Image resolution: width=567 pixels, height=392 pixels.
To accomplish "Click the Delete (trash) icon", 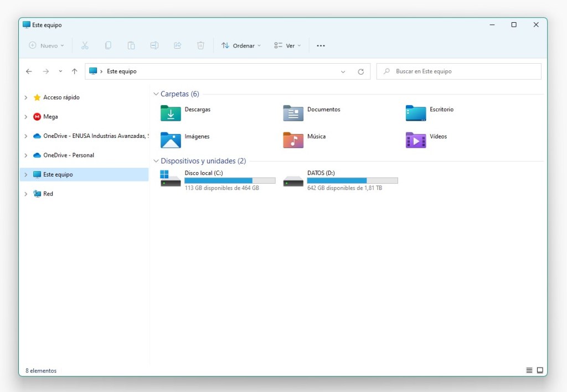I will [200, 45].
